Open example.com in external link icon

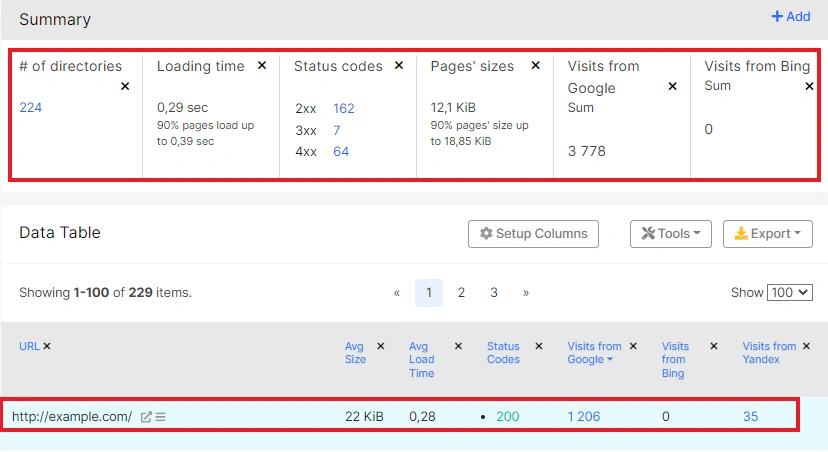click(x=146, y=417)
